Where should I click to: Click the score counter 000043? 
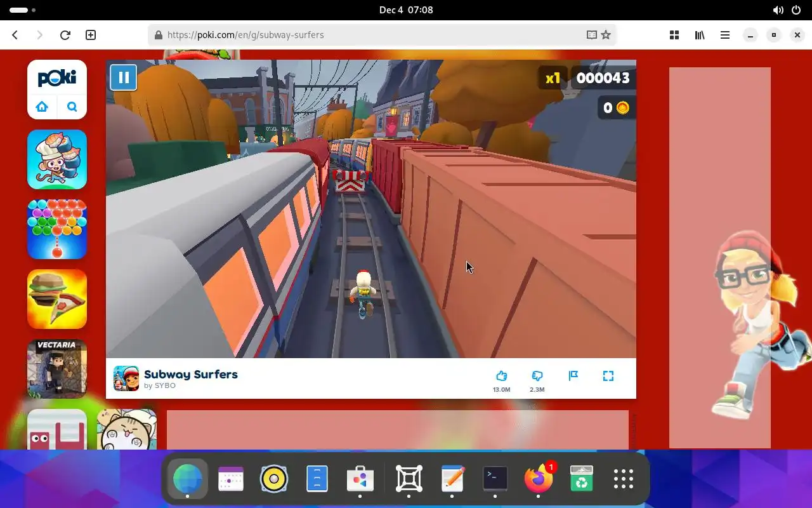click(x=603, y=78)
